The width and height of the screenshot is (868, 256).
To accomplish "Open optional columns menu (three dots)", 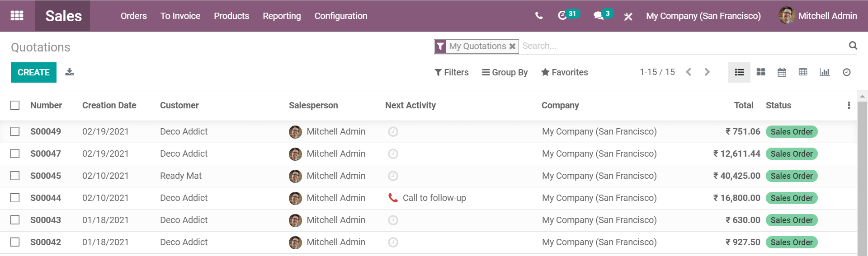I will click(849, 105).
